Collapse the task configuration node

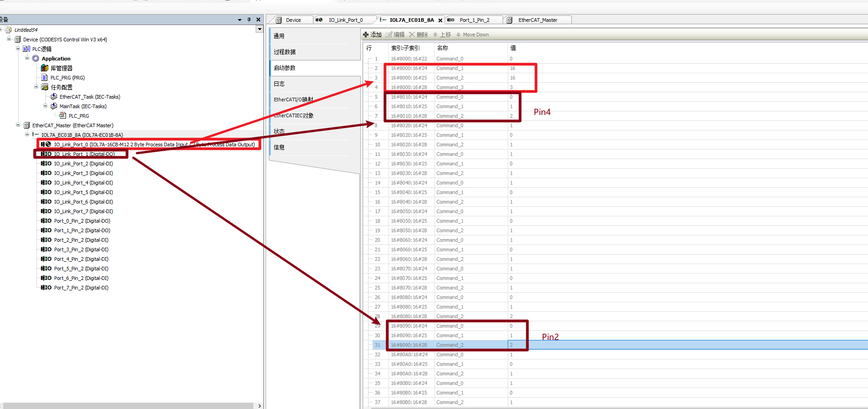pos(36,87)
